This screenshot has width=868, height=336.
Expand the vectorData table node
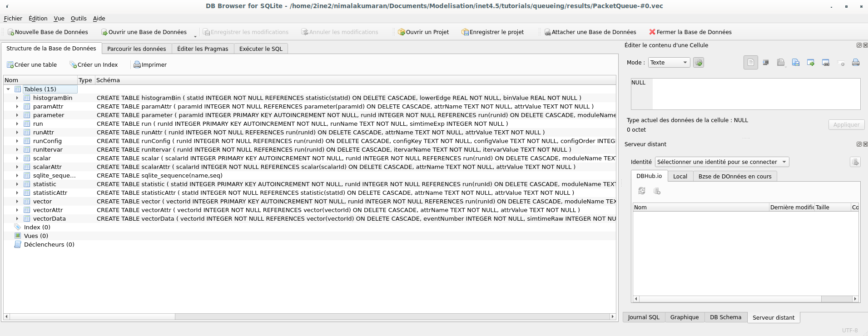[17, 219]
